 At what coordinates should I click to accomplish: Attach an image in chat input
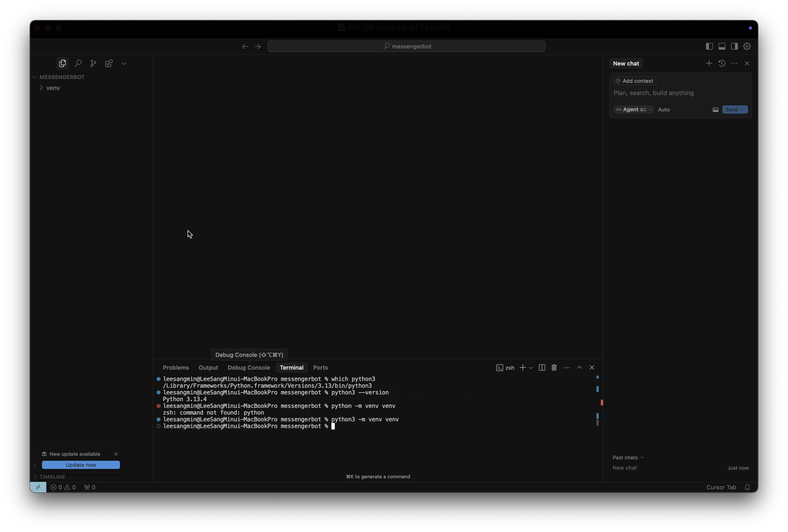(716, 109)
